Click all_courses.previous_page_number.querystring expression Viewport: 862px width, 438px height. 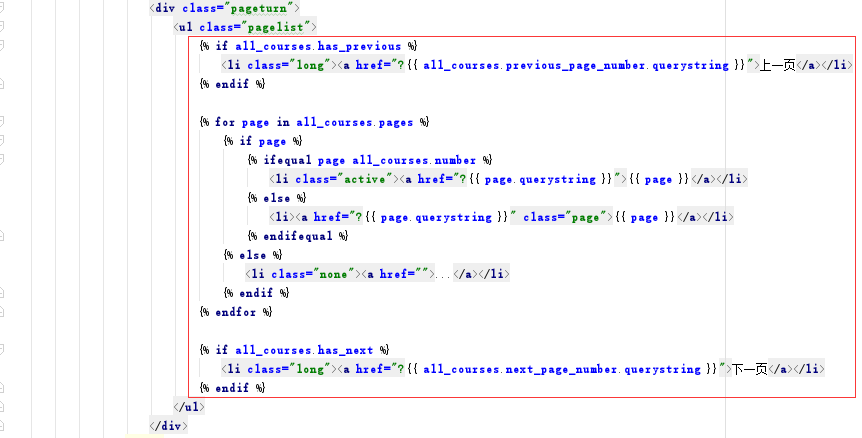coord(576,65)
